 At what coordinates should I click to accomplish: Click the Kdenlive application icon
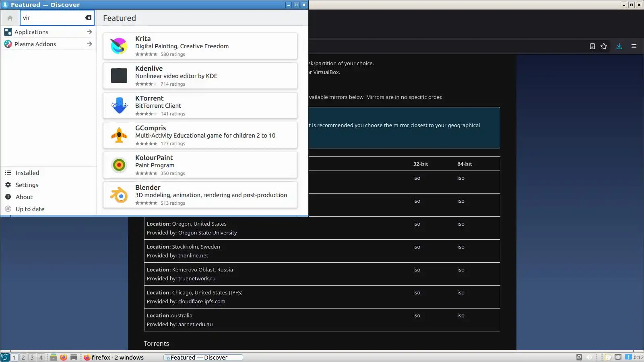119,76
